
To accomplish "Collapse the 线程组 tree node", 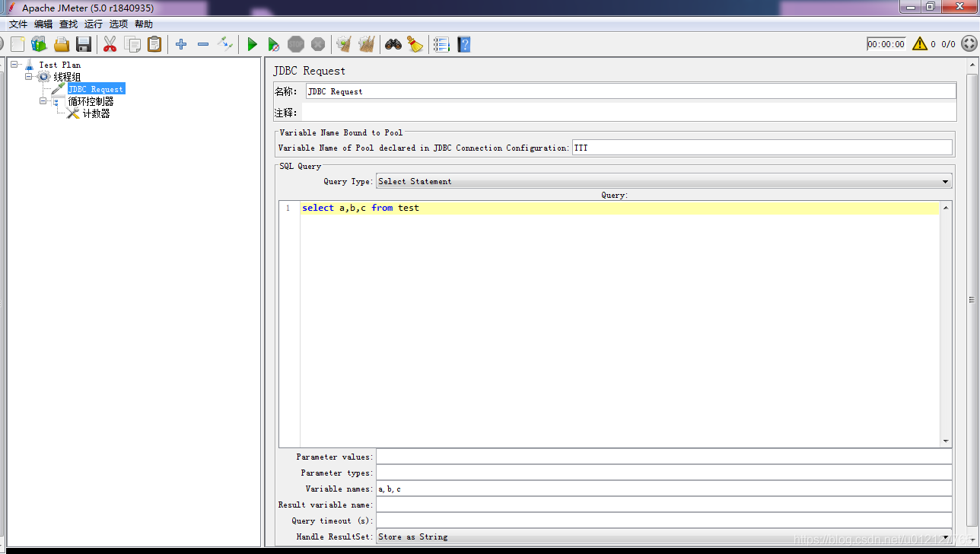I will pos(29,77).
